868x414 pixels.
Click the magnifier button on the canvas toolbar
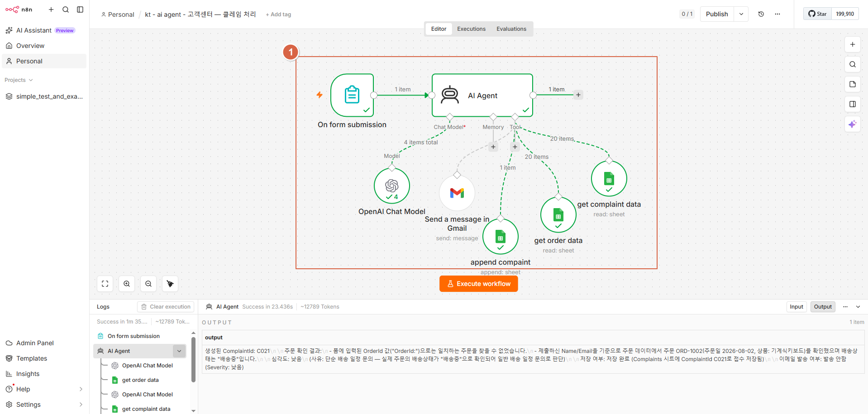point(853,64)
